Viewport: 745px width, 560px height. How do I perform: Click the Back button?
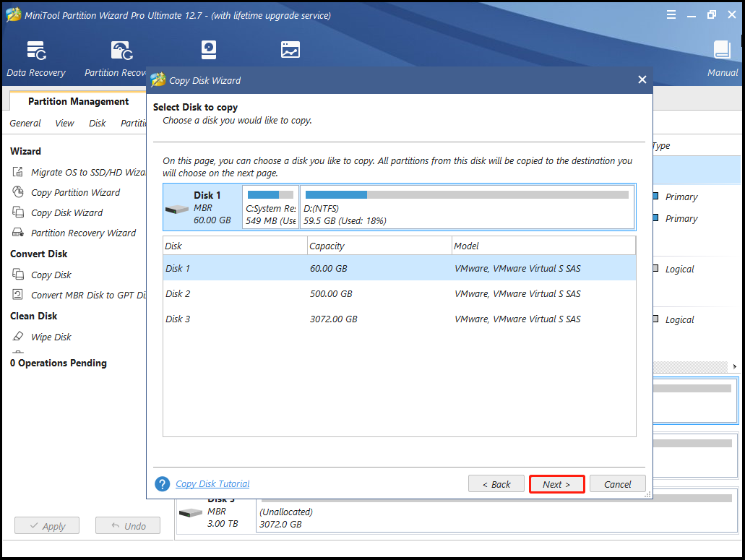click(x=496, y=484)
